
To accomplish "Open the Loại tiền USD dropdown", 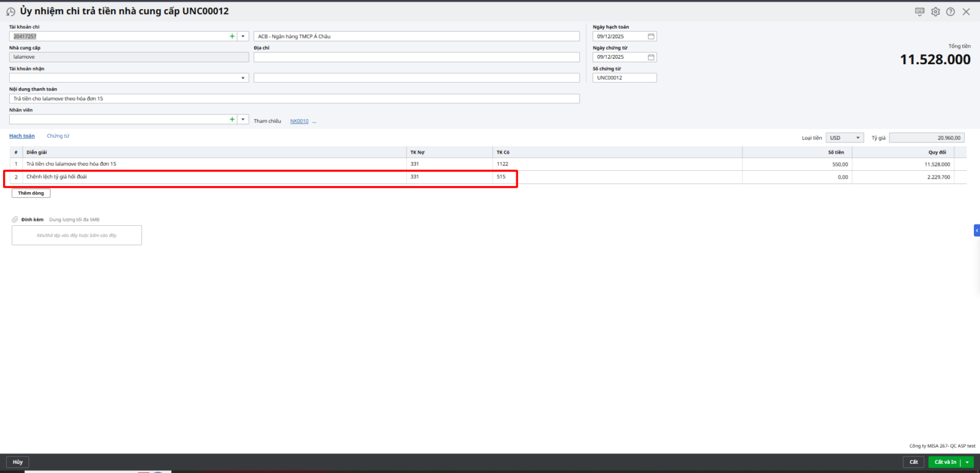I will (858, 138).
